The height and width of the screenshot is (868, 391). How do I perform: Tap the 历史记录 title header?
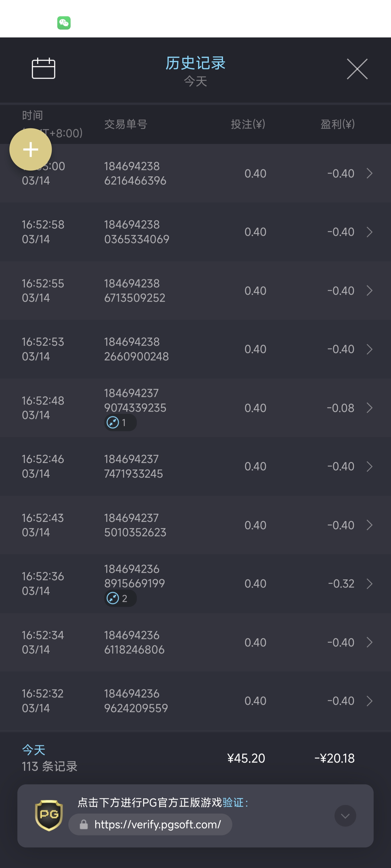click(x=195, y=63)
